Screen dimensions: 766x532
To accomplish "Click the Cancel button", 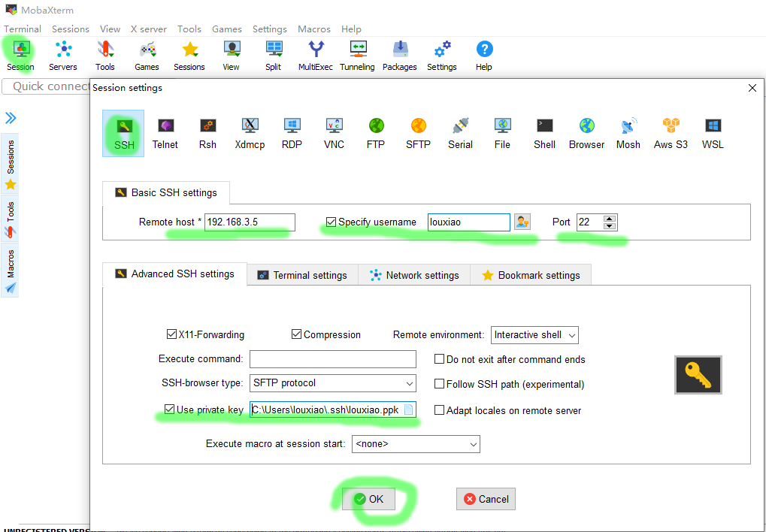I will (x=486, y=499).
